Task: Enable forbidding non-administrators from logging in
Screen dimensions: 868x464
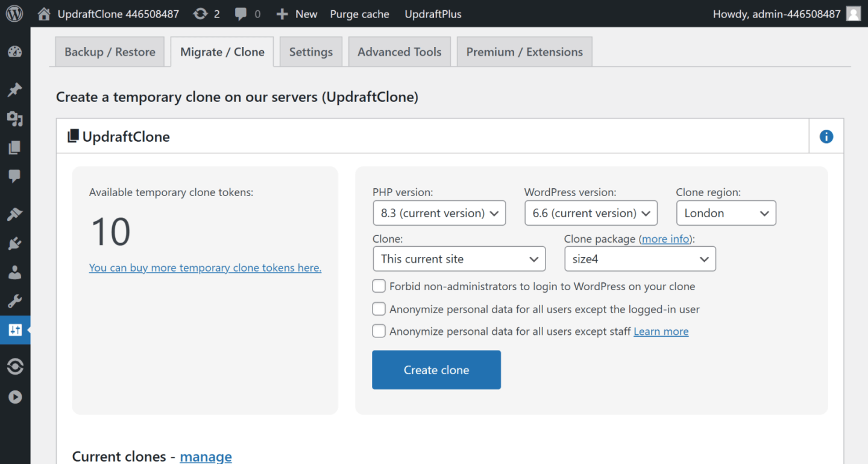Action: tap(379, 286)
